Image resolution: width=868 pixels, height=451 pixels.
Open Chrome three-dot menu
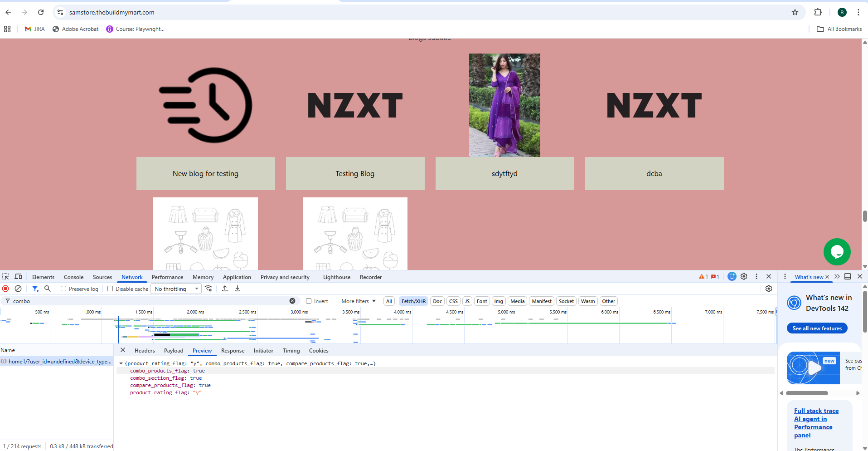tap(858, 12)
